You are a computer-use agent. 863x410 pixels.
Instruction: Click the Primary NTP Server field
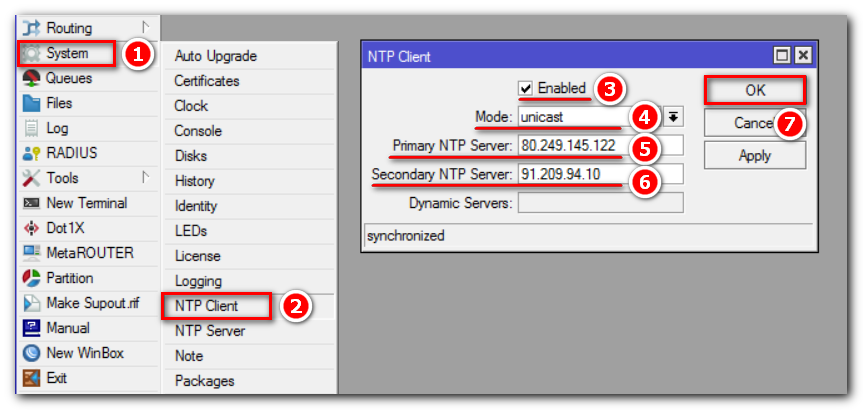(x=598, y=146)
